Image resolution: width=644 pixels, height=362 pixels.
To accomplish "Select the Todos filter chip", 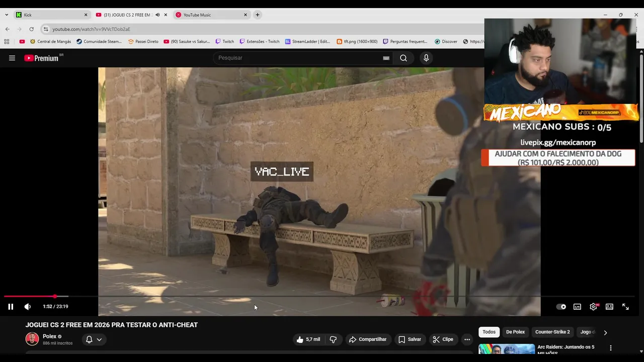I will coord(489,332).
